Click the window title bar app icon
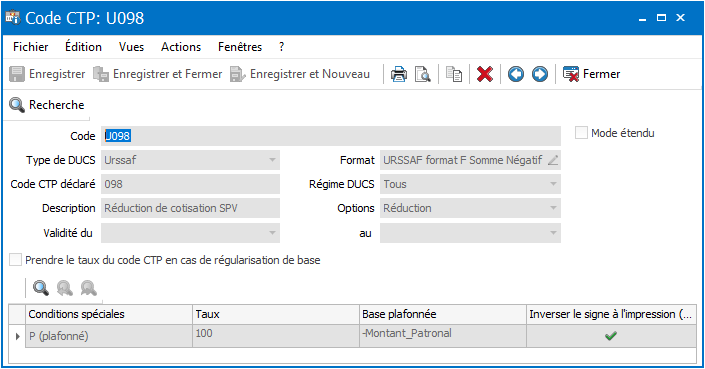This screenshot has height=369, width=705. [13, 18]
